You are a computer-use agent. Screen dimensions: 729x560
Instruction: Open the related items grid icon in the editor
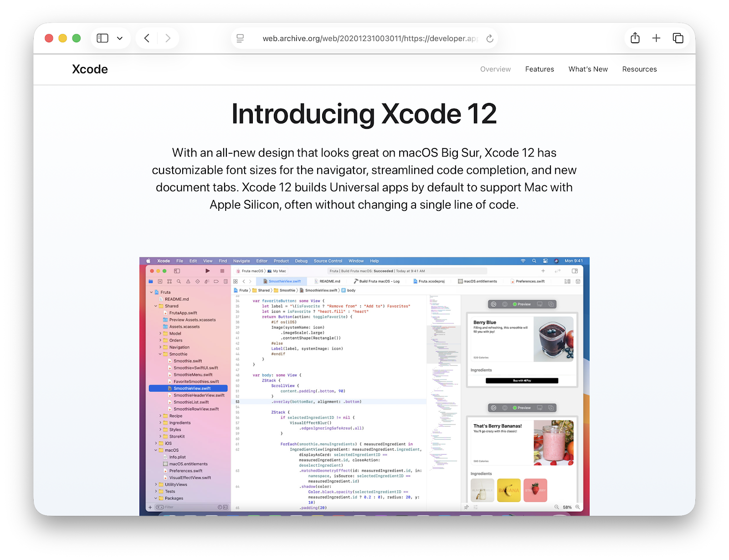click(x=236, y=281)
